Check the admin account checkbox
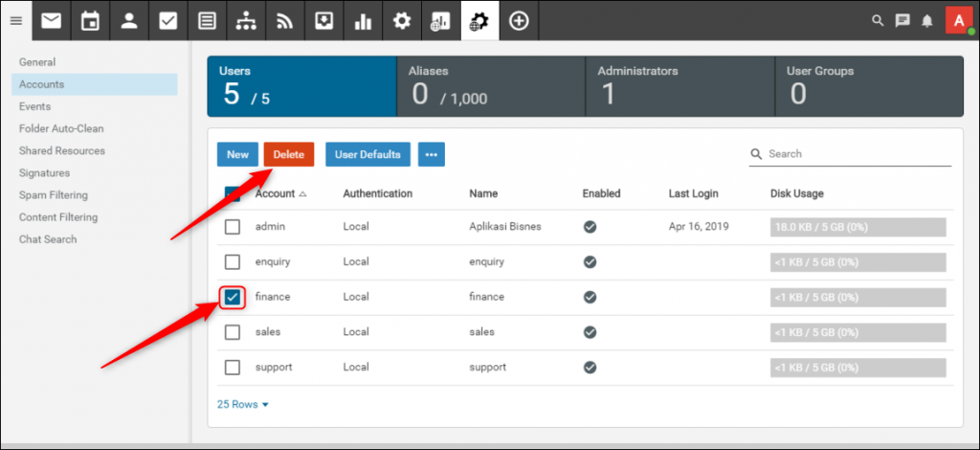 233,227
